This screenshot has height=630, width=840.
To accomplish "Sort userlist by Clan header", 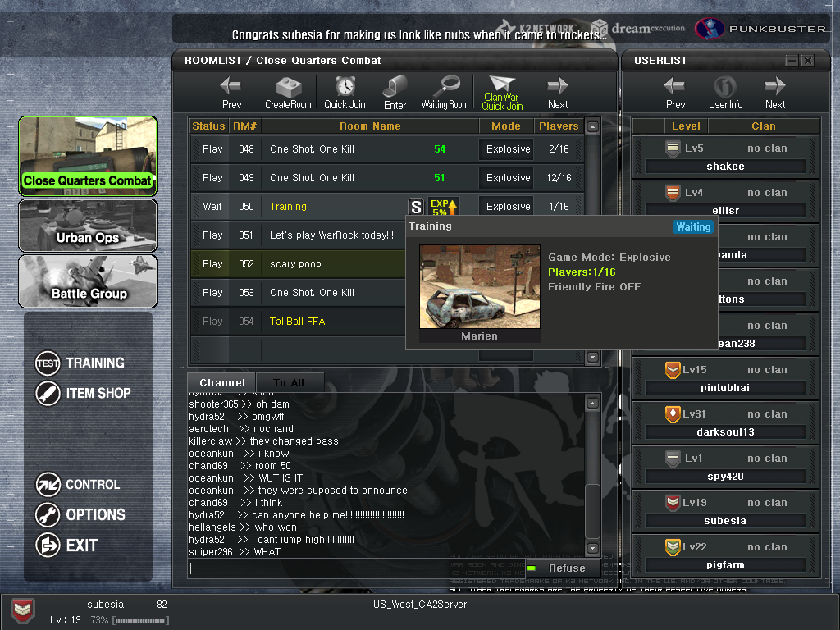I will (x=763, y=126).
